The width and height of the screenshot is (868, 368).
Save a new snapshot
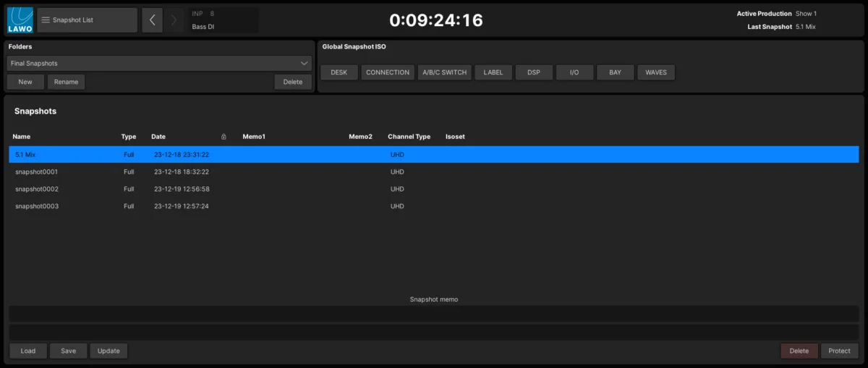coord(69,351)
